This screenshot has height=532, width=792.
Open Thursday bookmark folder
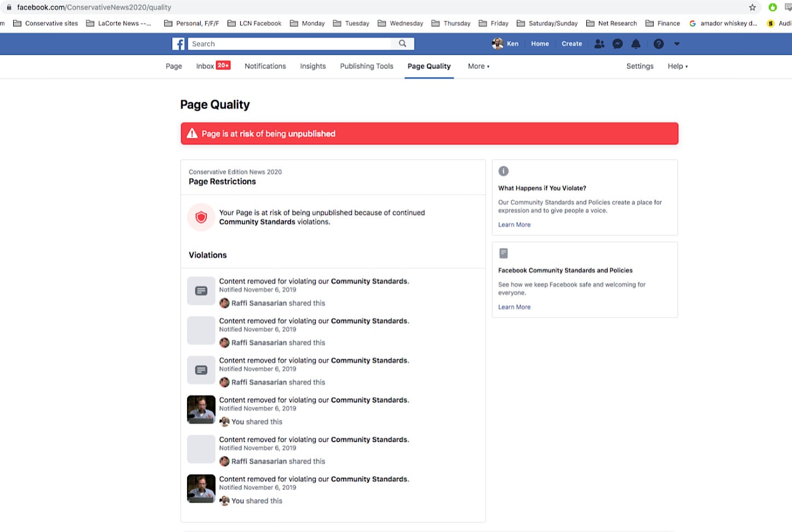pos(451,24)
